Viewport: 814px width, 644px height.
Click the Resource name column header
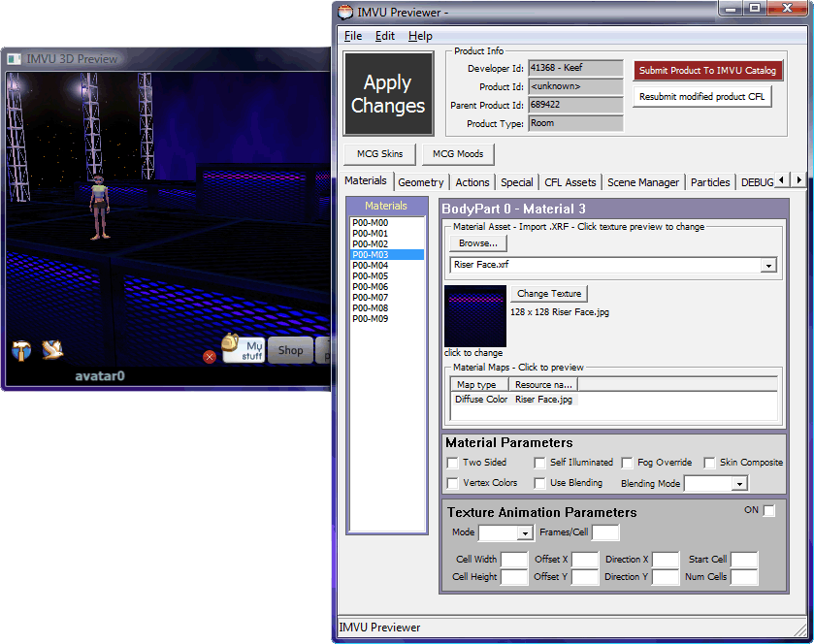coord(543,384)
